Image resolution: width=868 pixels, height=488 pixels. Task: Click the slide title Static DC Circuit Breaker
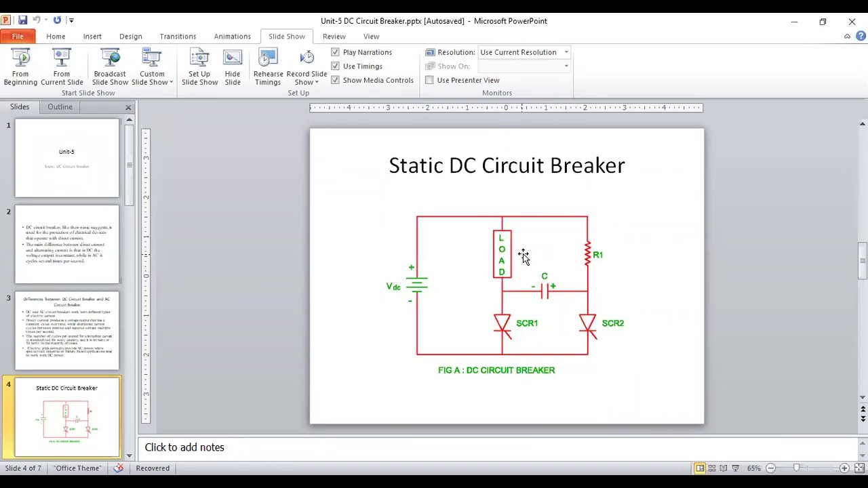click(507, 165)
